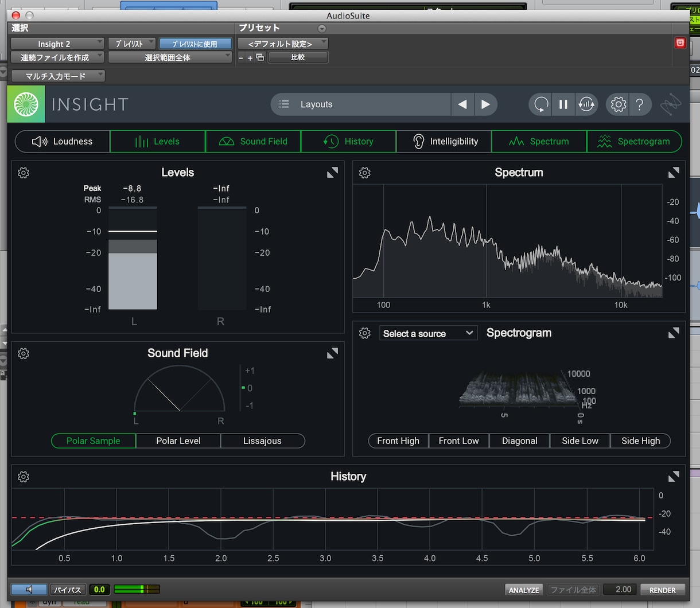Toggle the Loudness module
The width and height of the screenshot is (700, 608).
pos(63,141)
